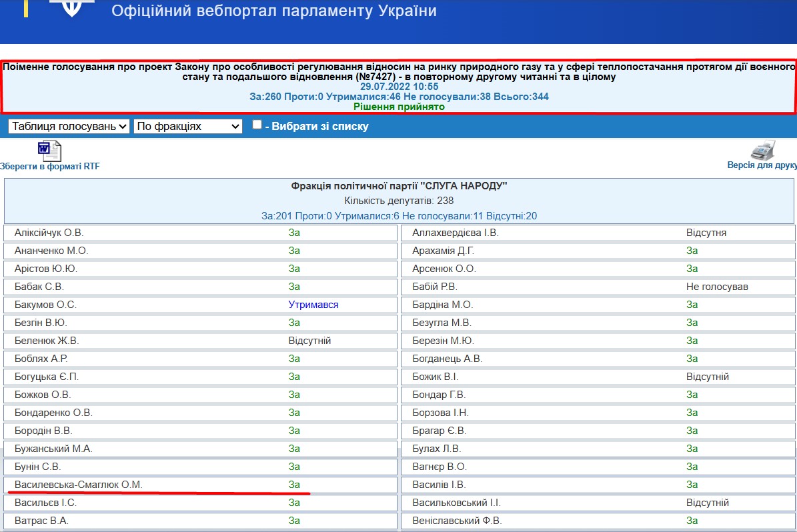Tick the 'Вибрати зі списку' checkbox
Screen dimensions: 797x532
point(257,125)
